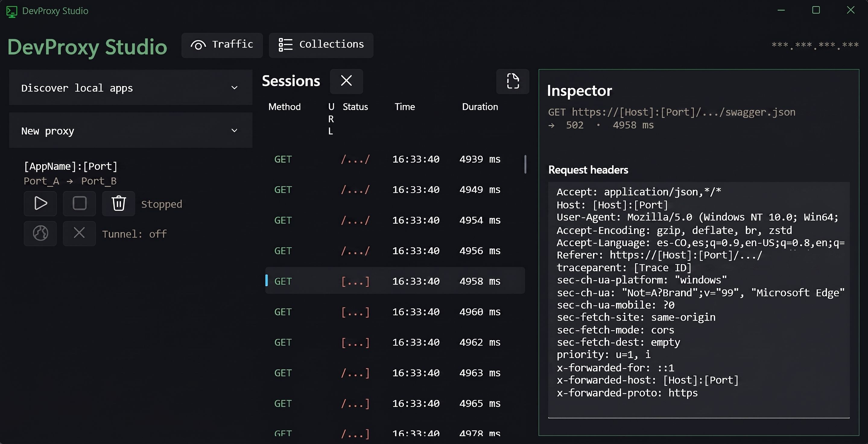Click the Port_A → Port_B mapping text

coord(70,181)
